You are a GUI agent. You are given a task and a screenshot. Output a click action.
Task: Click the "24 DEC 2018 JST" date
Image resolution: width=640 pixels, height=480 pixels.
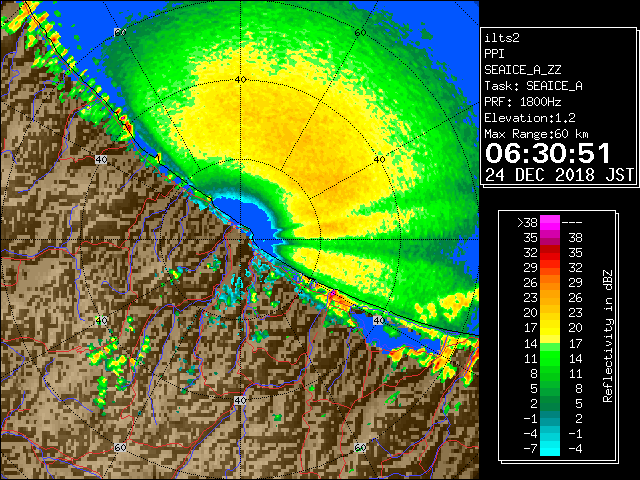(x=559, y=175)
